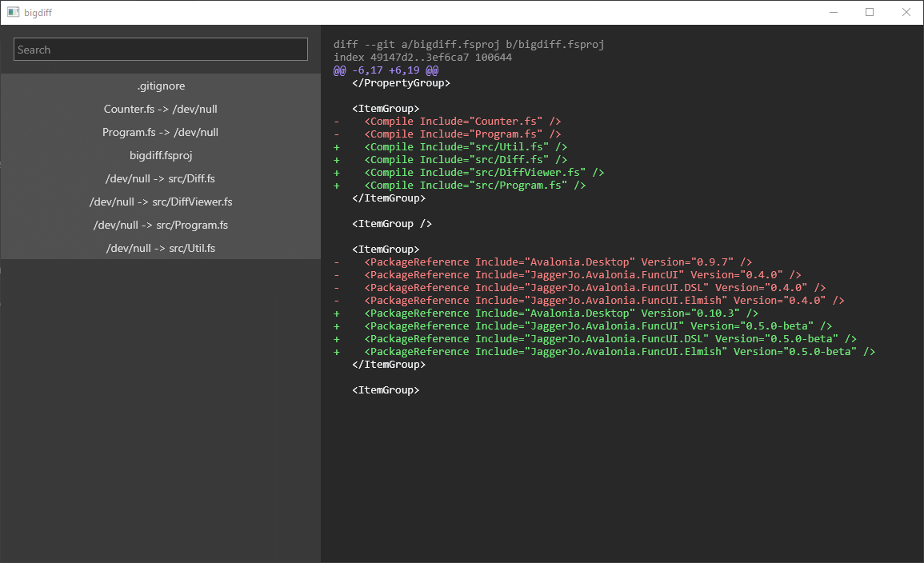
Task: Click the </PropertyGroup> line
Action: [x=402, y=83]
